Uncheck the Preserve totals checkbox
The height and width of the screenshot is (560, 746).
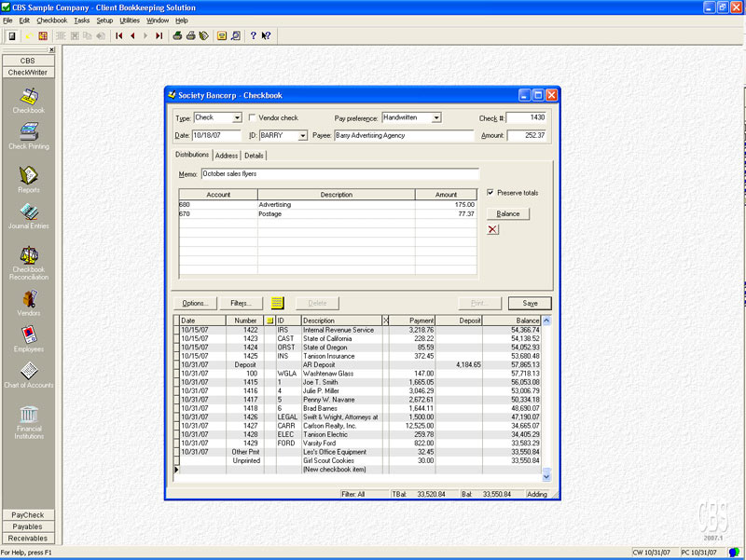click(491, 193)
